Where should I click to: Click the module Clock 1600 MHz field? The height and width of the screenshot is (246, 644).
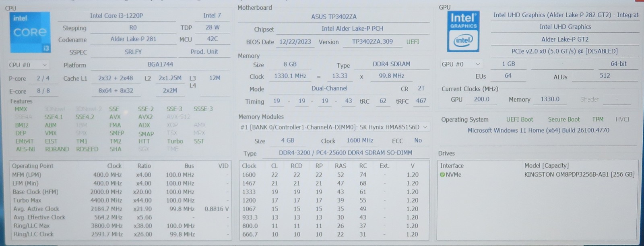pyautogui.click(x=360, y=140)
